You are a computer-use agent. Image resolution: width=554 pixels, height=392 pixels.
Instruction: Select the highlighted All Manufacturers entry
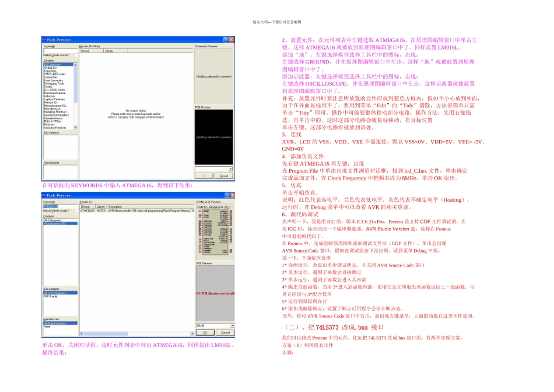61,323
